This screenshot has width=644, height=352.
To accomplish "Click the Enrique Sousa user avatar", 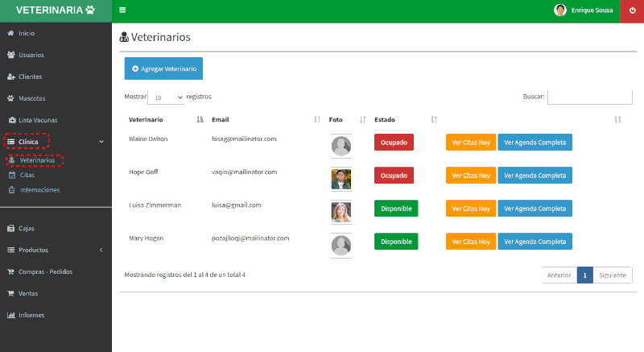I will [560, 10].
